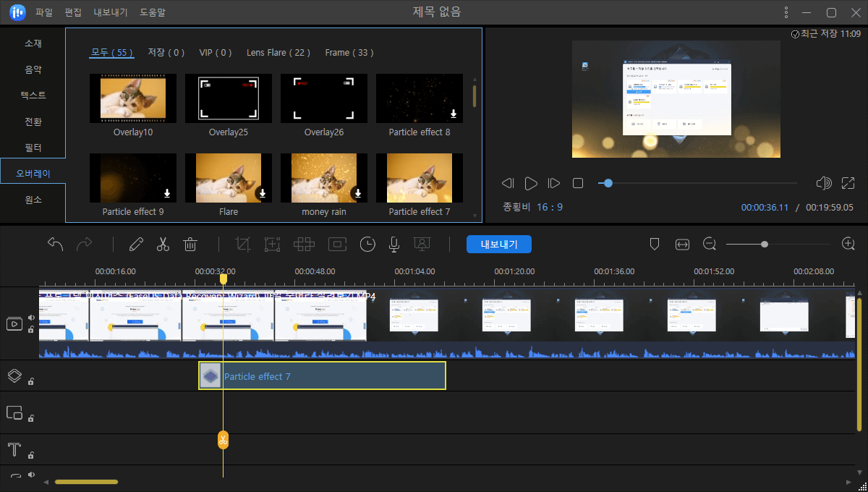Toggle lock on the overlay track
This screenshot has width=868, height=492.
pyautogui.click(x=31, y=381)
